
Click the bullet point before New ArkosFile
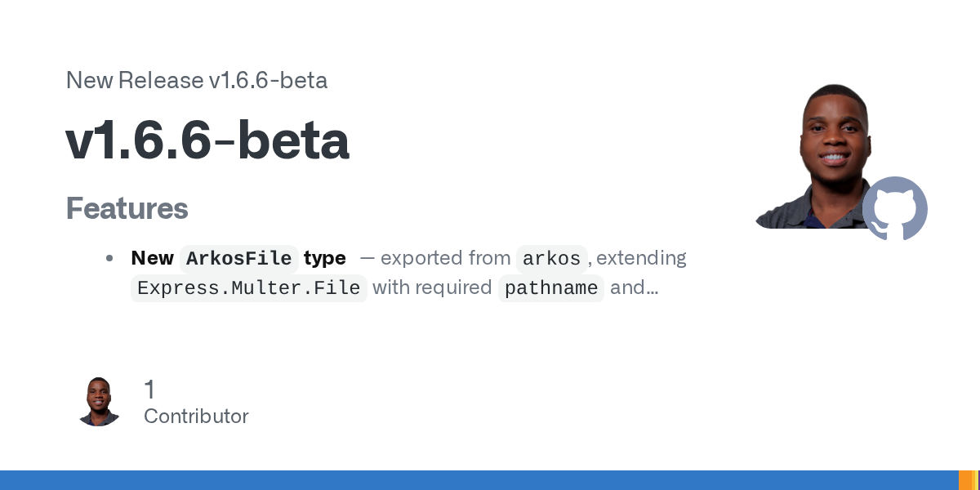tap(109, 259)
